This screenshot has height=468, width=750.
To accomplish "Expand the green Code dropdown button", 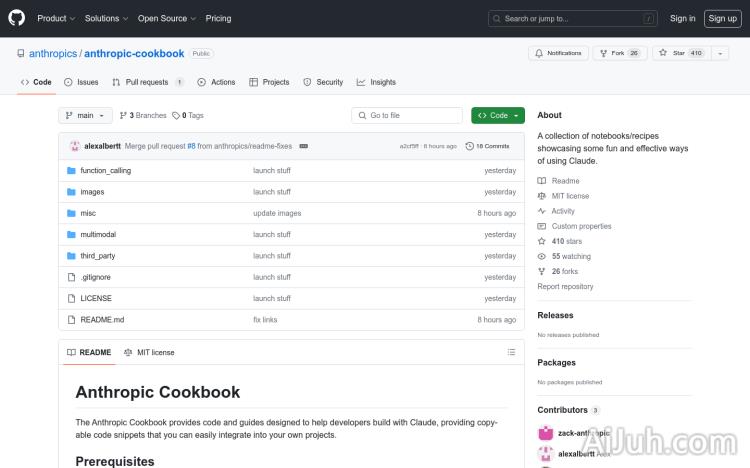I will 497,116.
